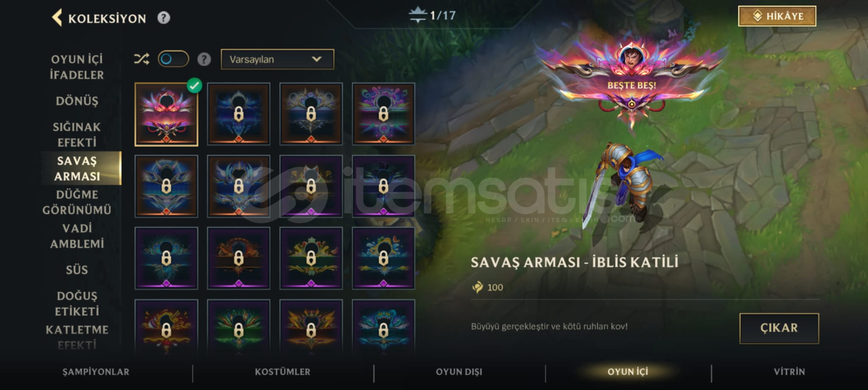Click the emblem count icon showing 1/17
Image resolution: width=868 pixels, height=390 pixels.
pyautogui.click(x=418, y=15)
